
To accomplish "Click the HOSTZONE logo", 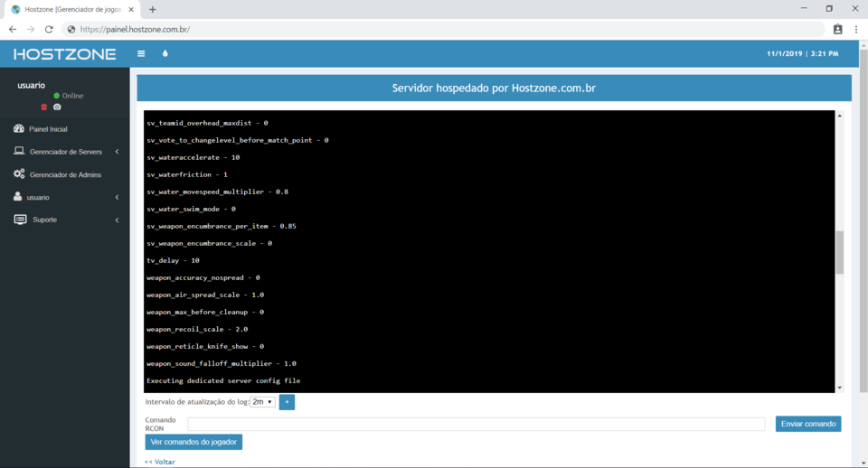I will 65,53.
